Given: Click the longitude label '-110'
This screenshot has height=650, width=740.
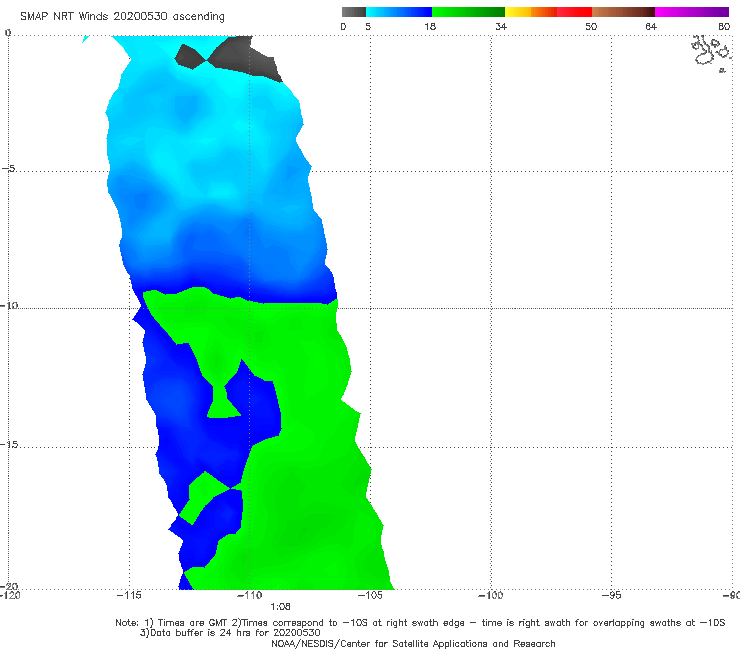Looking at the screenshot, I should (250, 595).
